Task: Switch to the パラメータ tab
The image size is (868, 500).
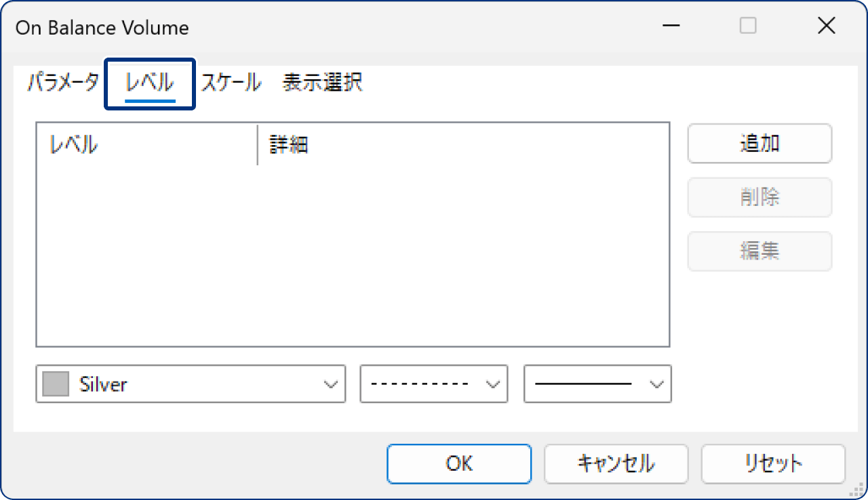Action: pyautogui.click(x=62, y=82)
